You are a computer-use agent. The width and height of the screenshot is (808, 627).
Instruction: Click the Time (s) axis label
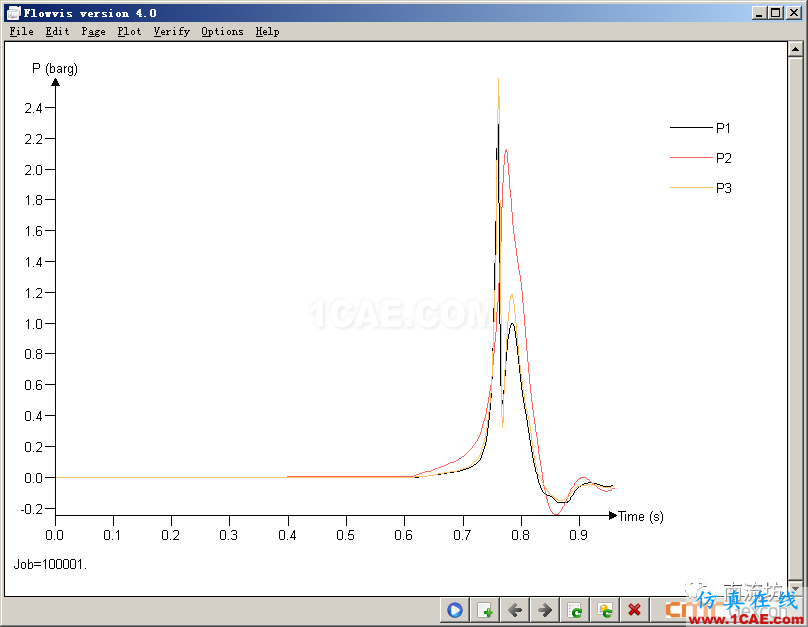641,516
